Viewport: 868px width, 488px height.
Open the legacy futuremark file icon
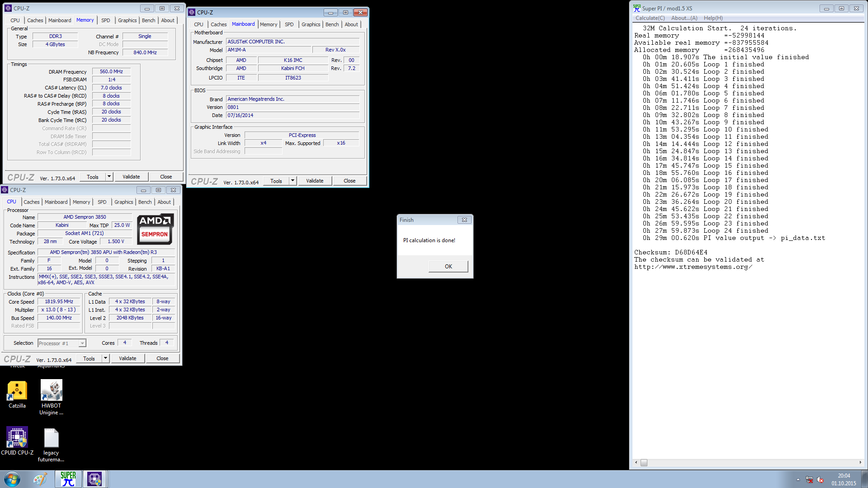click(x=51, y=445)
